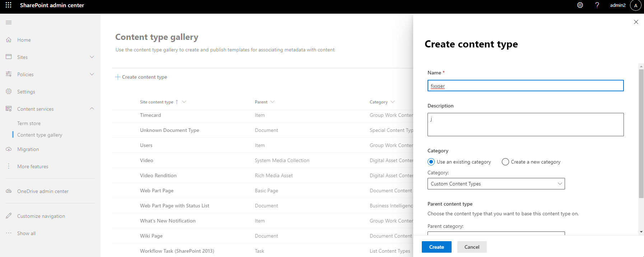
Task: Click Show all in navigation
Action: pyautogui.click(x=26, y=233)
